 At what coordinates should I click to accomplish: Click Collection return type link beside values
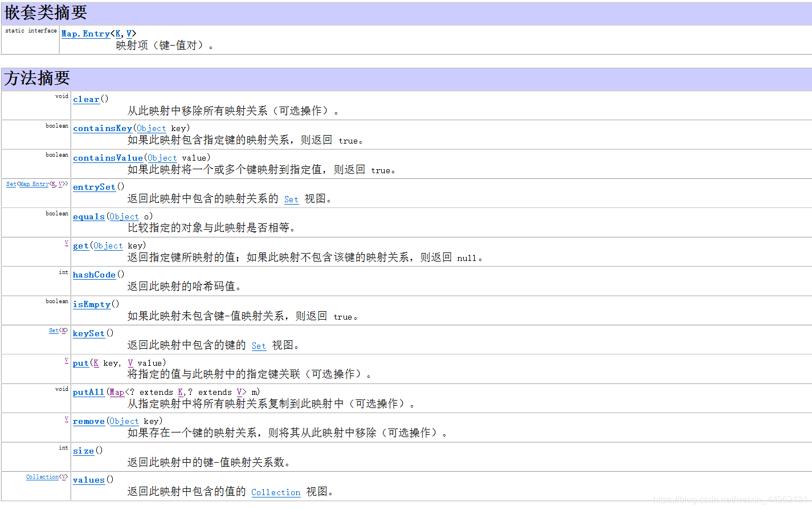tap(42, 477)
